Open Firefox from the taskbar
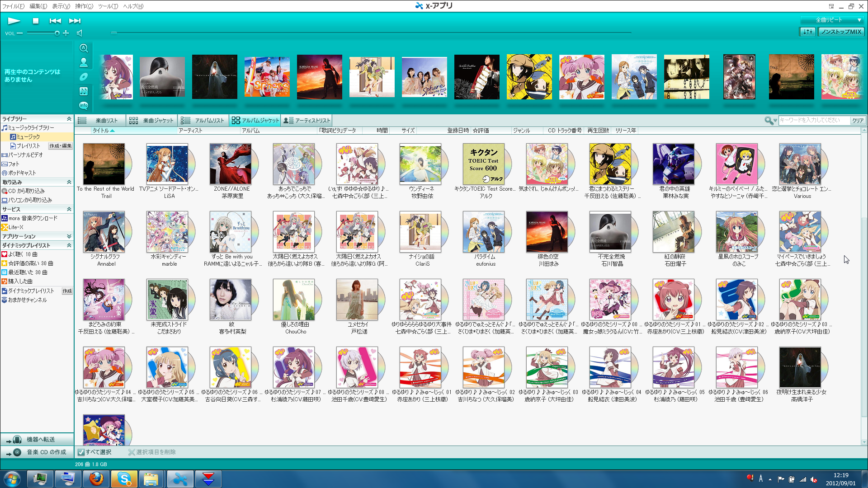868x488 pixels. [x=96, y=479]
